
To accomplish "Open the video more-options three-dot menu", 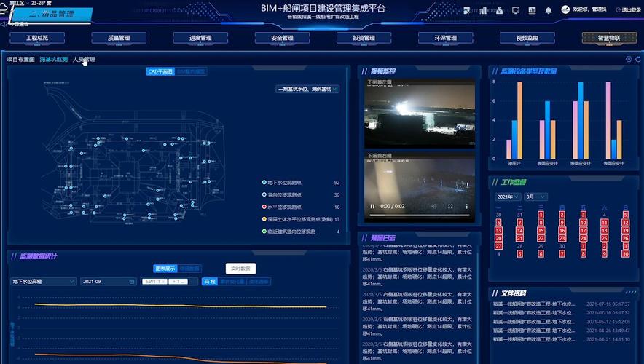I will click(466, 207).
